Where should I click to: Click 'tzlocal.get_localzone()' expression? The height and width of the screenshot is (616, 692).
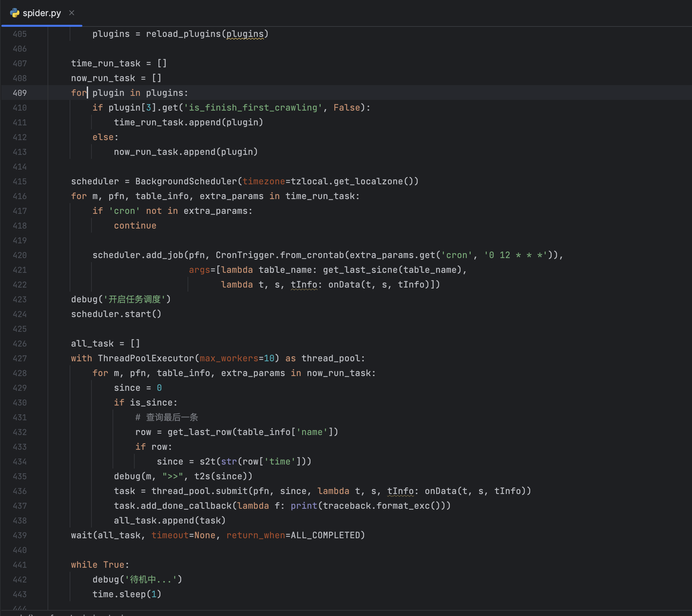[352, 181]
